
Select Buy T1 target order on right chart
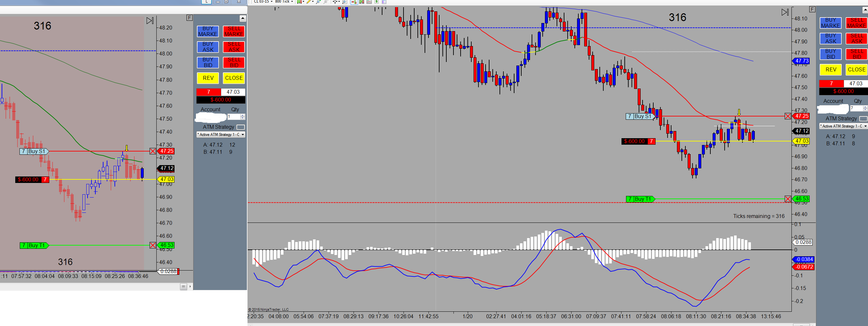pyautogui.click(x=640, y=199)
